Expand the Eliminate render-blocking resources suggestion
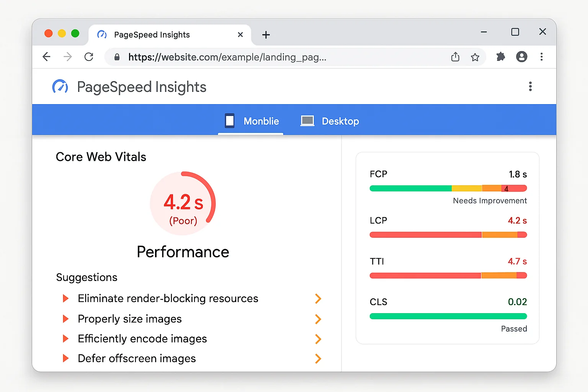 [168, 299]
